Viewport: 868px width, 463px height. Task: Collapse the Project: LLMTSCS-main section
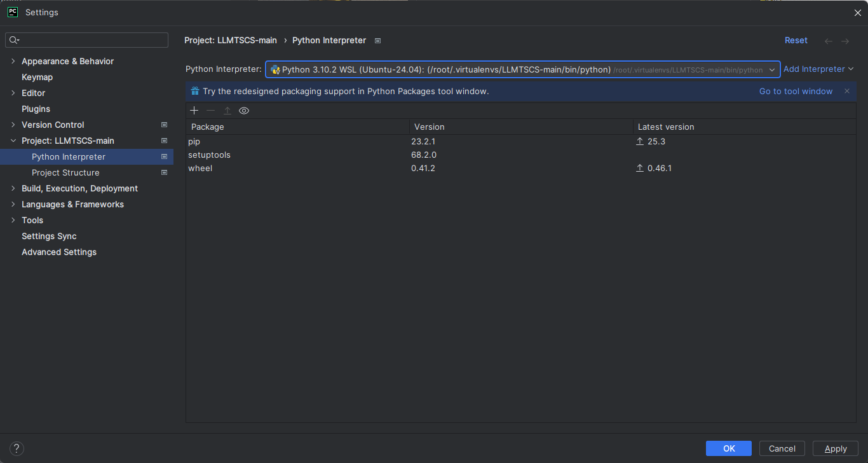tap(13, 141)
